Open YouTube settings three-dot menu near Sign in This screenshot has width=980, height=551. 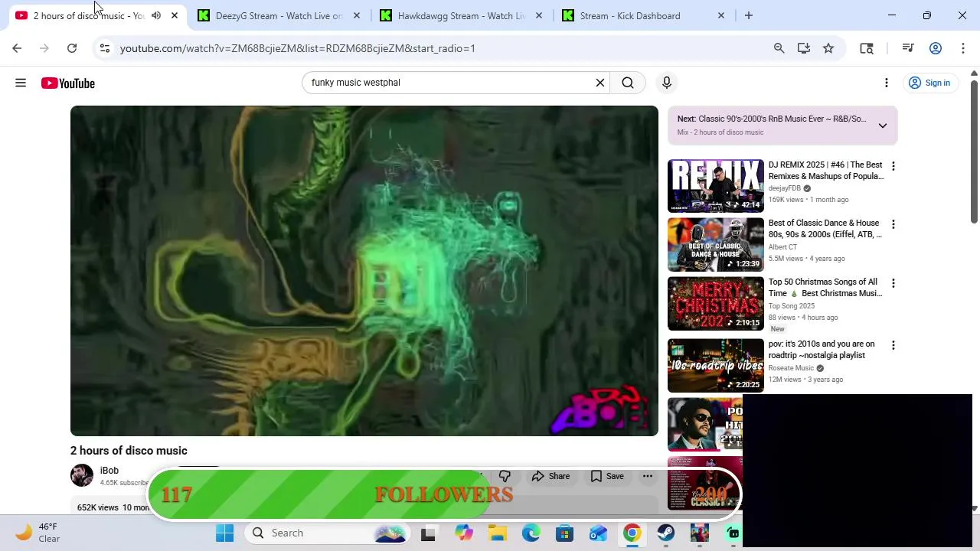tap(887, 83)
